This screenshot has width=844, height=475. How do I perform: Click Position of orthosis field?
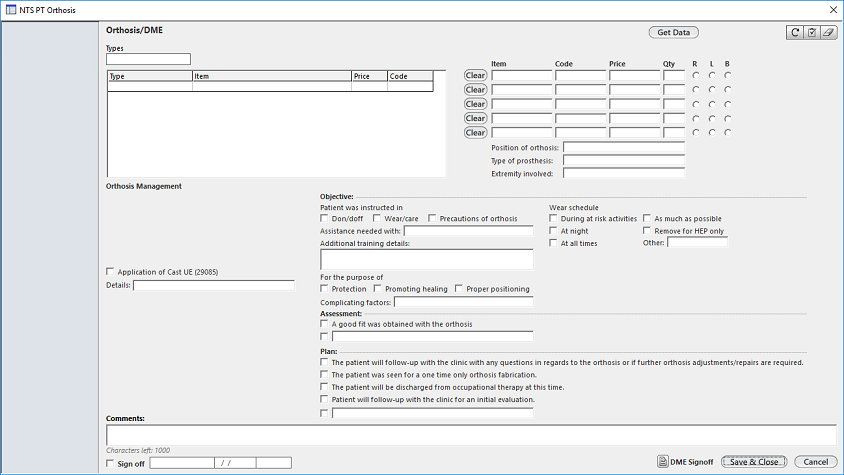pos(624,147)
